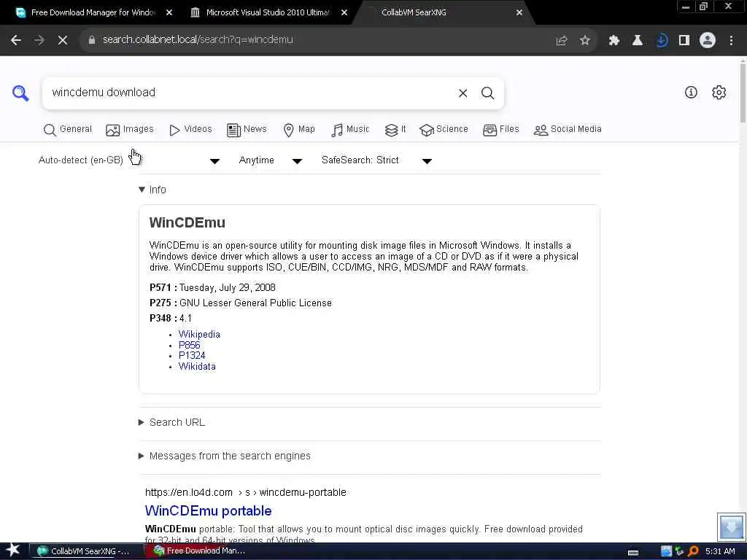The width and height of the screenshot is (747, 560).
Task: Go back with the browser back arrow
Action: (16, 40)
